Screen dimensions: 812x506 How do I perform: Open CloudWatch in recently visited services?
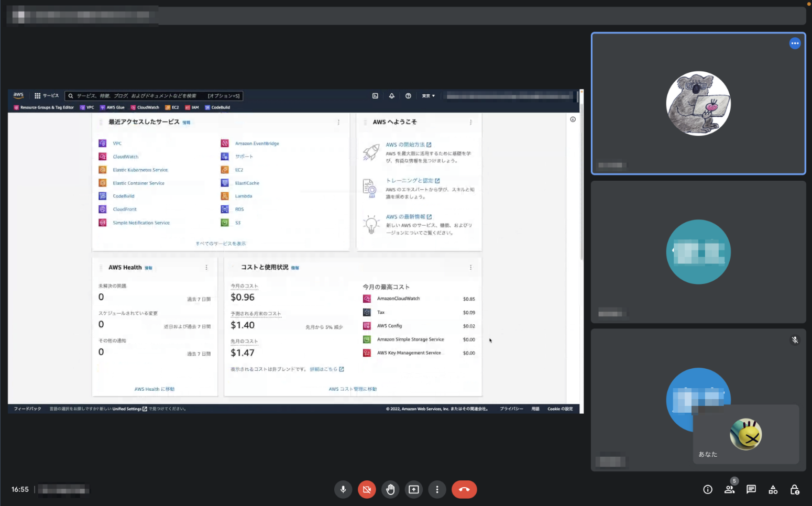coord(126,157)
